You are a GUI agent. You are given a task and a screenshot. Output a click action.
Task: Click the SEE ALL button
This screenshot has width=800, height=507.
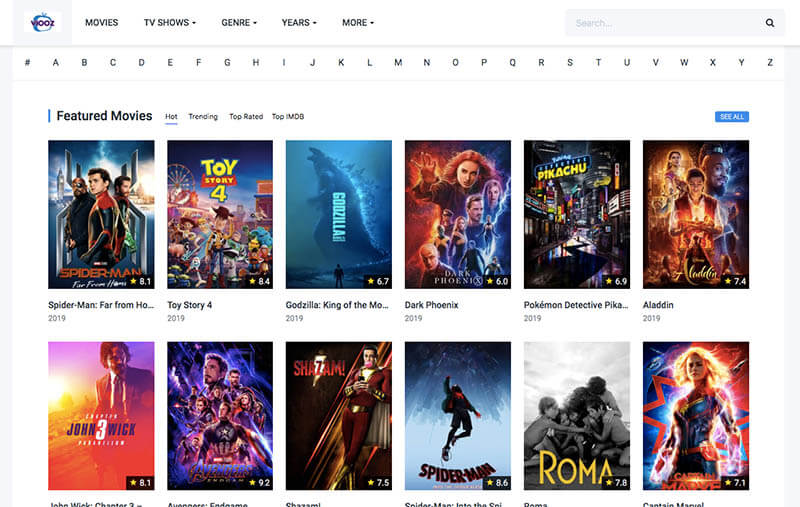click(x=732, y=117)
